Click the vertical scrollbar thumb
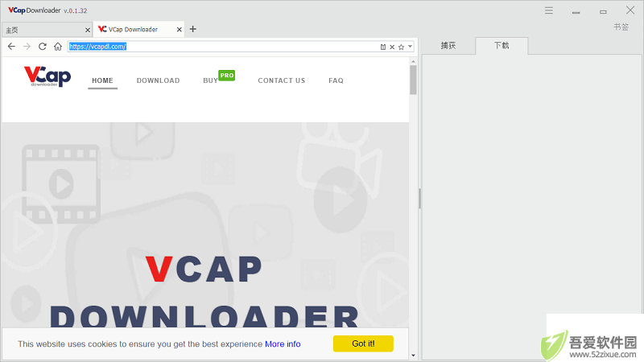The height and width of the screenshot is (362, 644). click(x=413, y=80)
